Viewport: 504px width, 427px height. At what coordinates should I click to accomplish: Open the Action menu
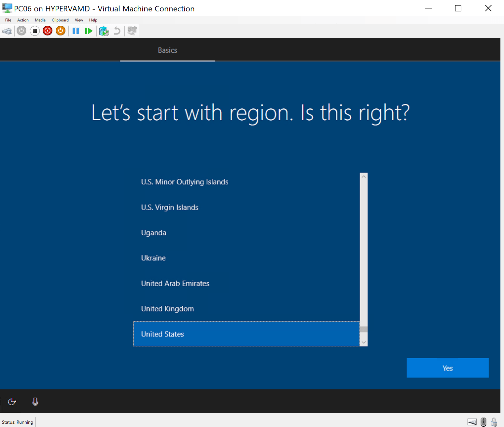click(23, 20)
